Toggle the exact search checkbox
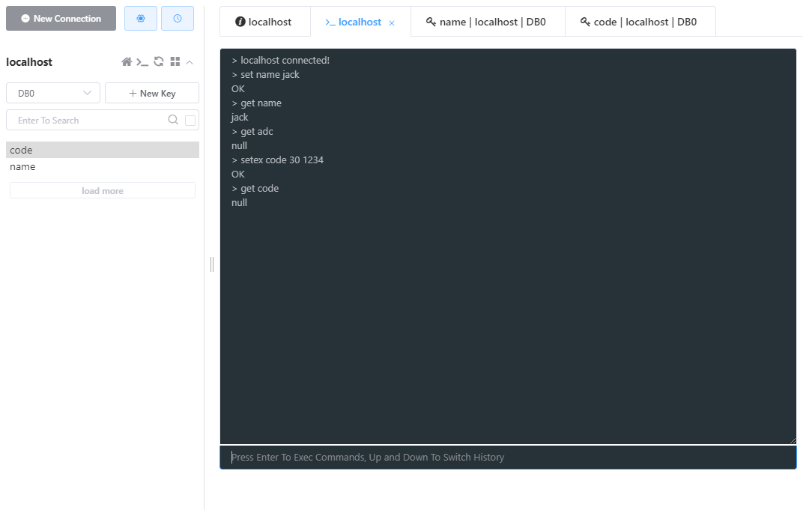812x516 pixels. tap(190, 120)
